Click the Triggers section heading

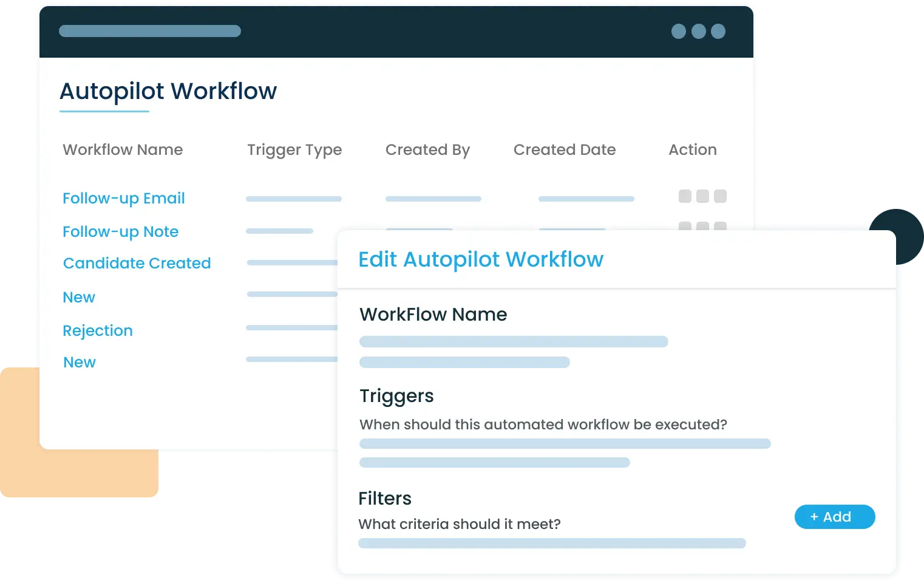396,396
